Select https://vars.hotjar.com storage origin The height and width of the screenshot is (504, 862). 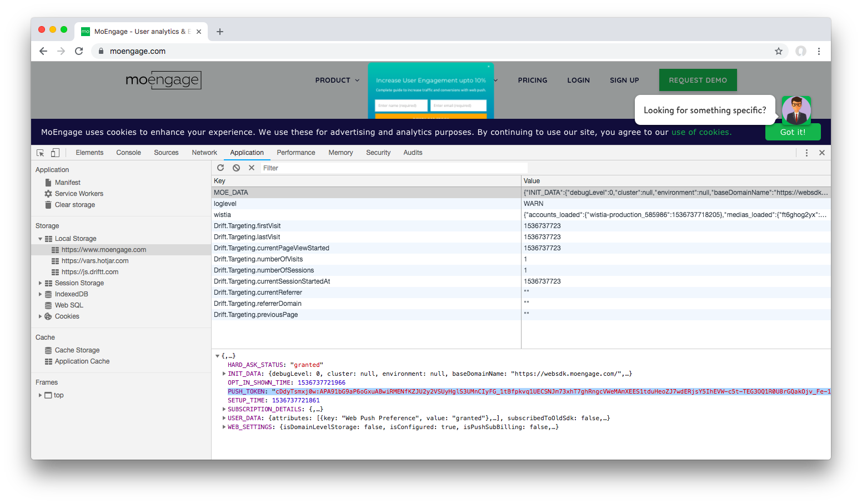95,261
